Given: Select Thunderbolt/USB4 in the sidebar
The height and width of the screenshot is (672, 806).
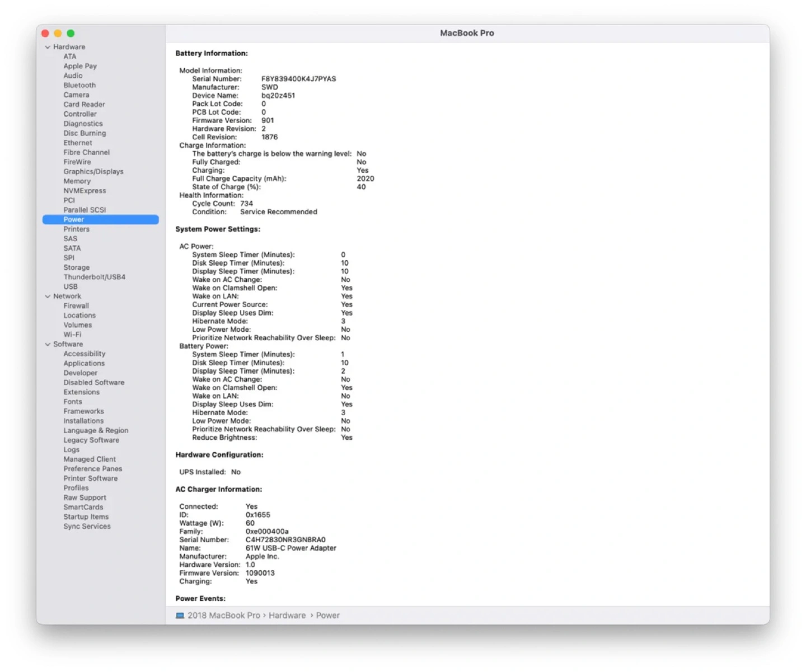Looking at the screenshot, I should pos(94,277).
